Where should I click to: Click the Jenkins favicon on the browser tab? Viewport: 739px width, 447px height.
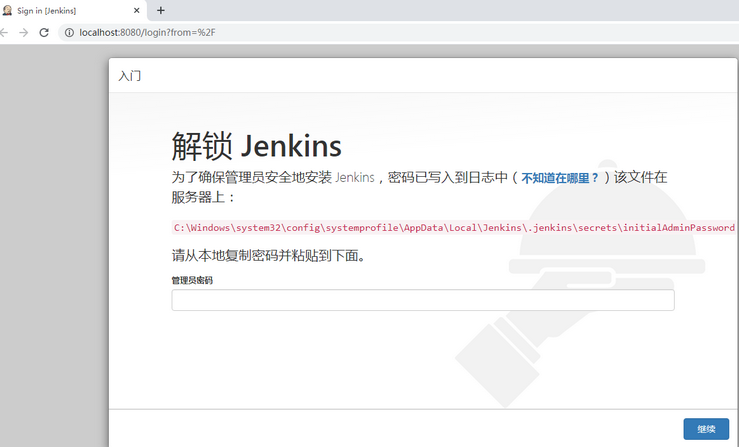pyautogui.click(x=7, y=10)
